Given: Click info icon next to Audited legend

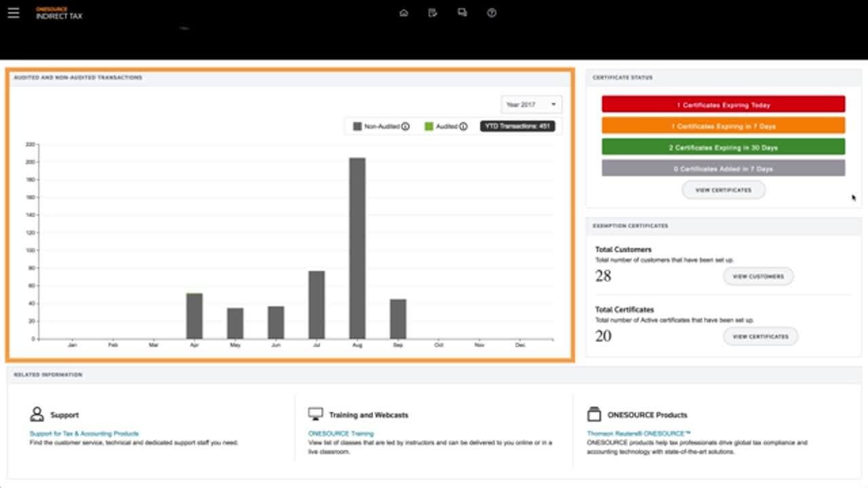Looking at the screenshot, I should (463, 126).
